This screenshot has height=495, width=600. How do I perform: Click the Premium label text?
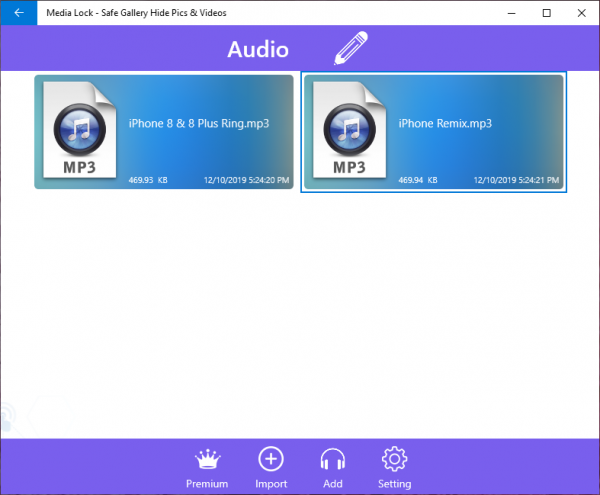tap(207, 484)
